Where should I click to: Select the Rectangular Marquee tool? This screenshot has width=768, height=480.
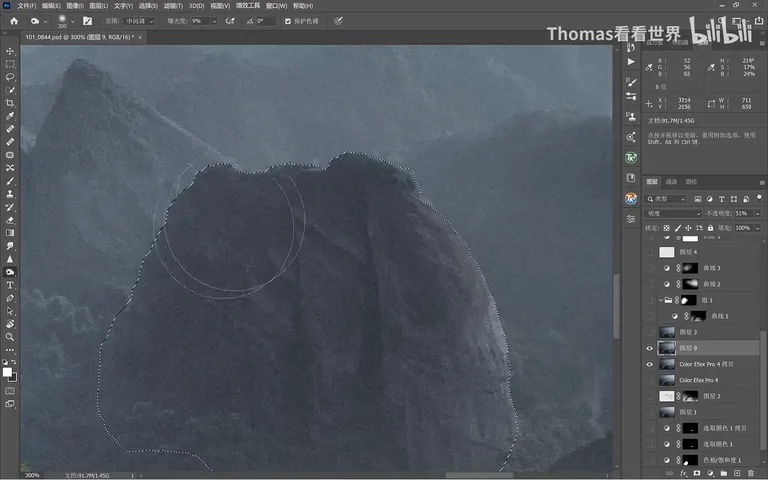click(10, 64)
